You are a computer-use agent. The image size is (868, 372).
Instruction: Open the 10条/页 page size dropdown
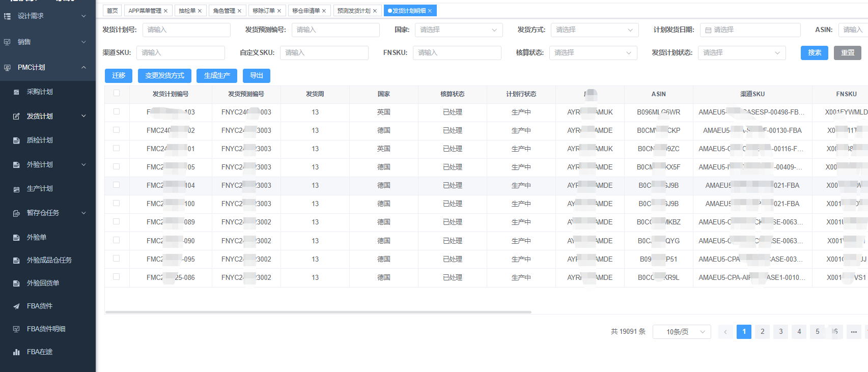click(682, 332)
